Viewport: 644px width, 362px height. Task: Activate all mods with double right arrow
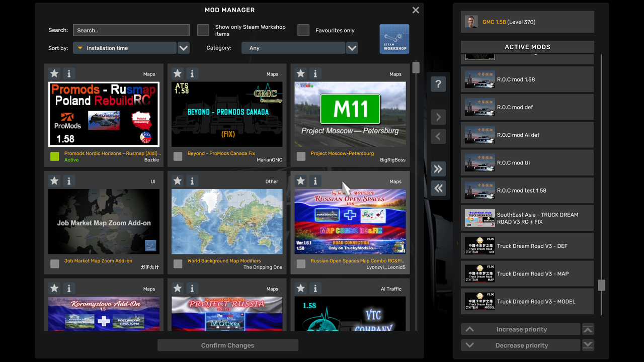[438, 169]
